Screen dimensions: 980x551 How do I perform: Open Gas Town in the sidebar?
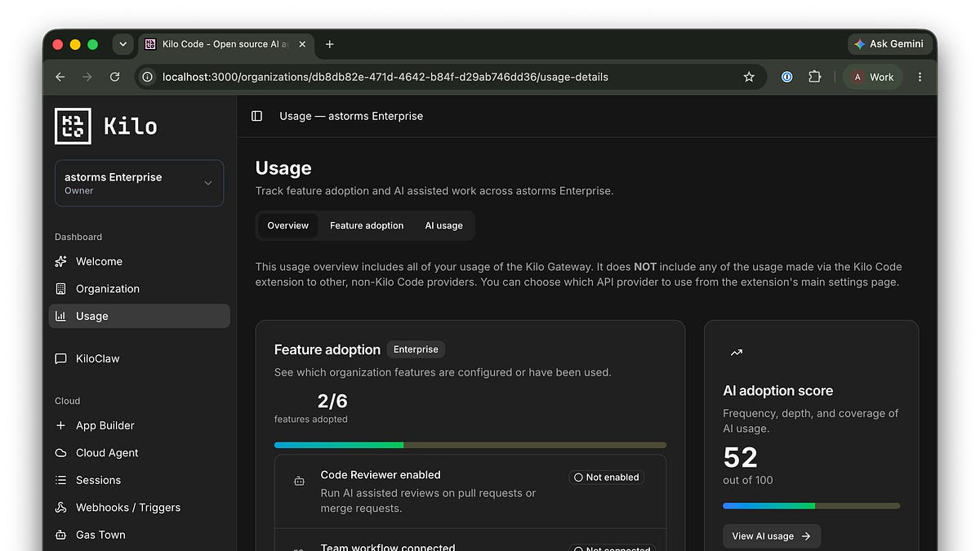click(x=139, y=535)
